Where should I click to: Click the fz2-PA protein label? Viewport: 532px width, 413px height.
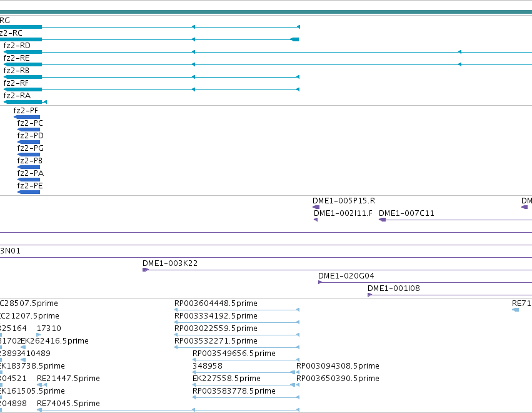[31, 173]
